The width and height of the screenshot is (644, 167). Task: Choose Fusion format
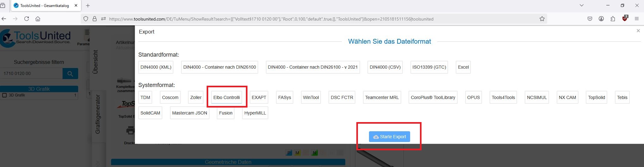coord(226,113)
